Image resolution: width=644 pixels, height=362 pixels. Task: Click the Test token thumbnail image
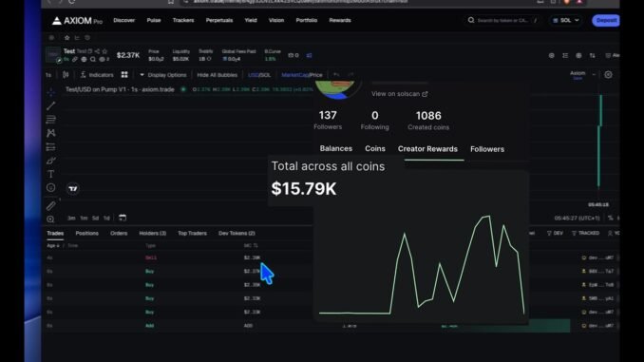(x=53, y=55)
